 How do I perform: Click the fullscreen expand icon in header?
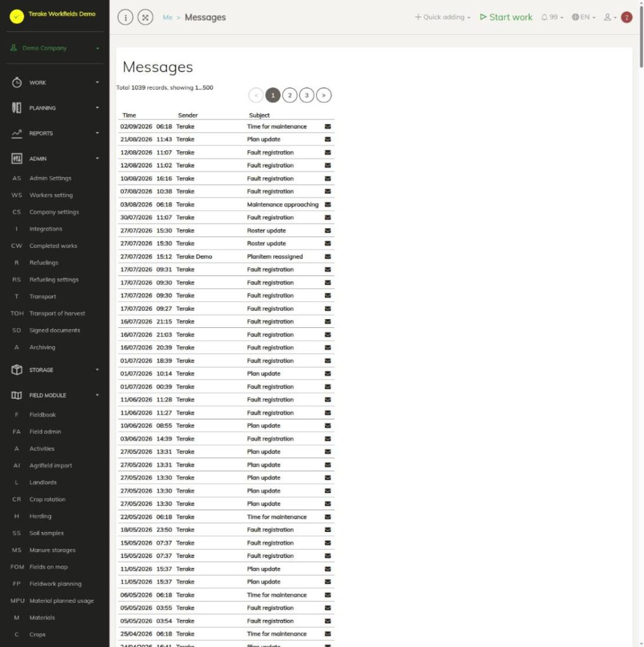point(145,17)
